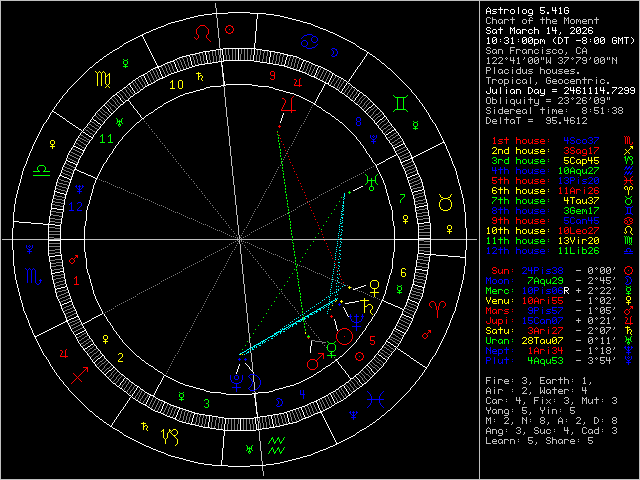Click the "Fire: 3, Earth: 1," element summary
Viewport: 640px width, 480px height.
click(539, 381)
